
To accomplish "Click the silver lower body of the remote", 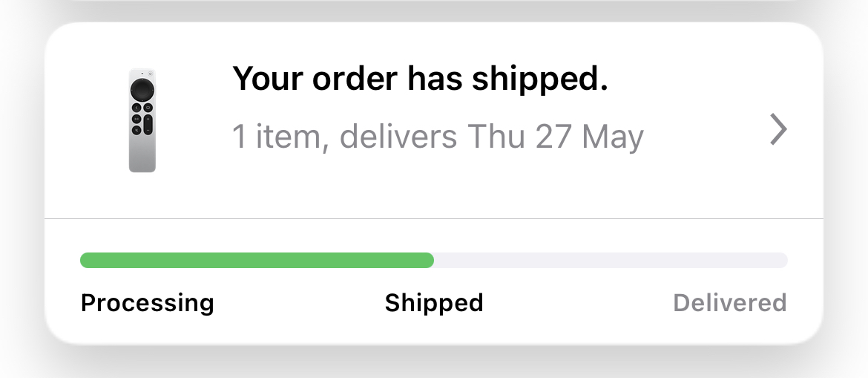I will coord(142,154).
